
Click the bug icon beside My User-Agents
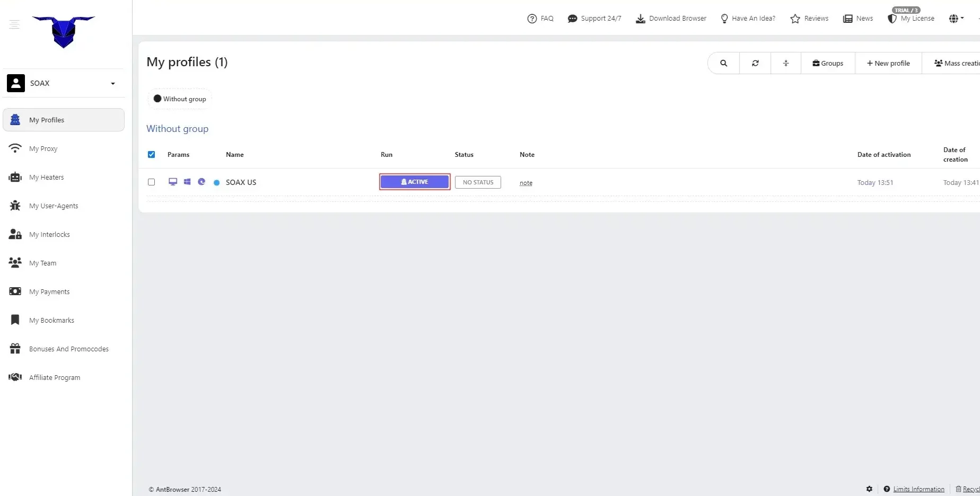pos(15,206)
